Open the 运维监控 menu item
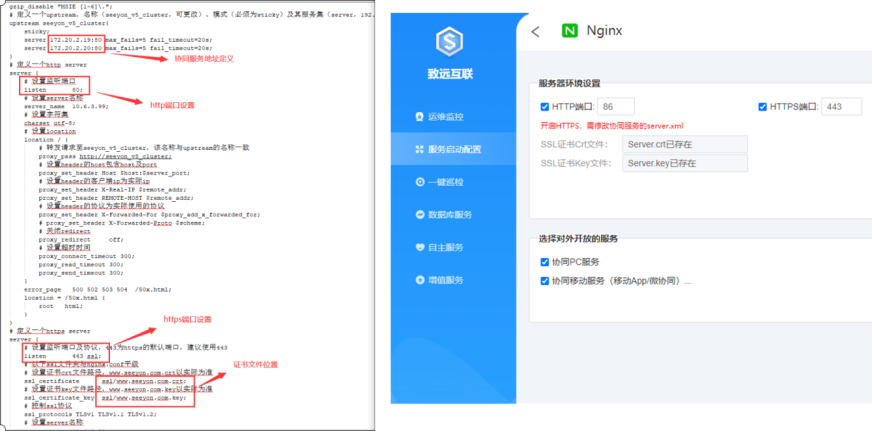872x431 pixels. point(453,117)
